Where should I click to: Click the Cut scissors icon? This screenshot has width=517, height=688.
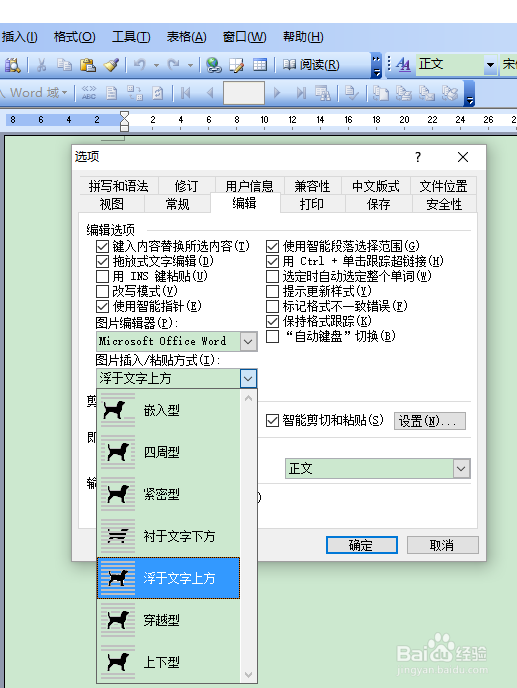click(x=41, y=65)
